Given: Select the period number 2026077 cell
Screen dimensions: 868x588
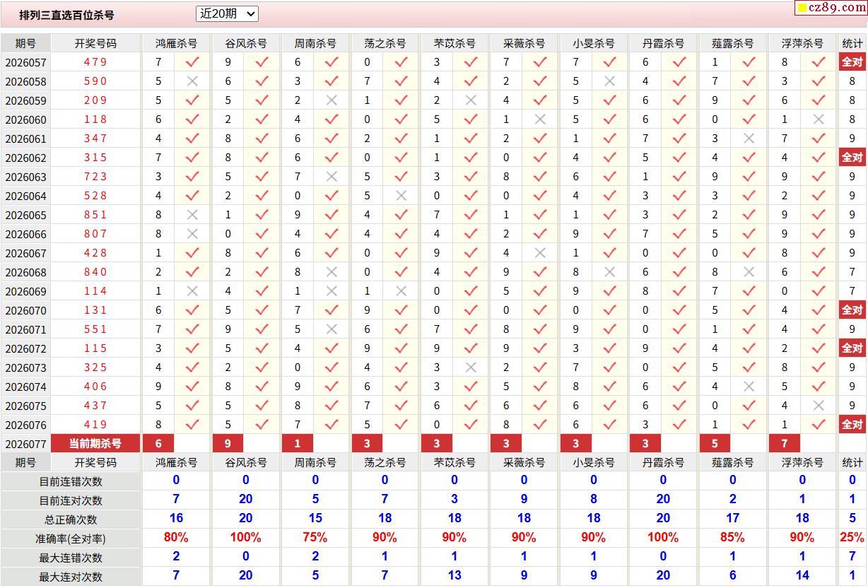Looking at the screenshot, I should coord(25,444).
